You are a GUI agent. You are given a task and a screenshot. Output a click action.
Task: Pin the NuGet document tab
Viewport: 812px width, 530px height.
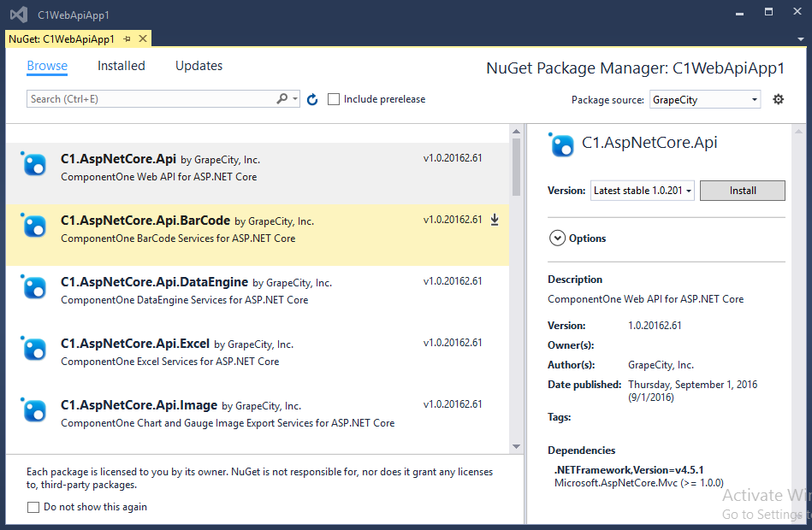pos(127,39)
